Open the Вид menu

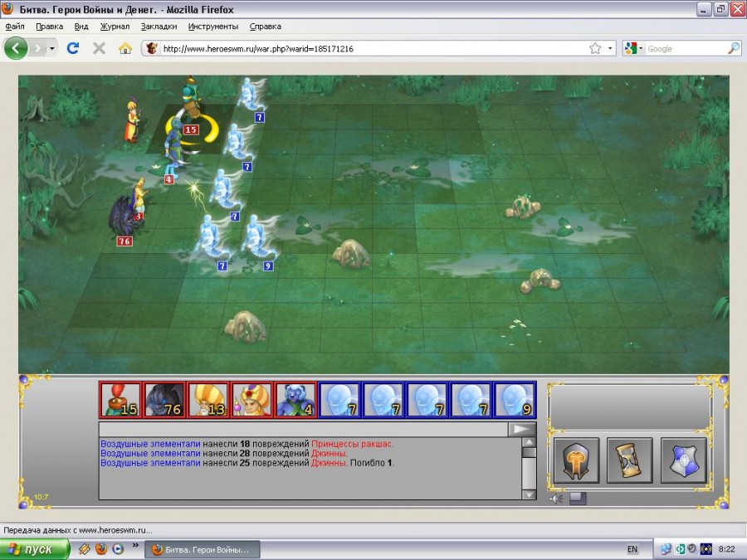pyautogui.click(x=81, y=27)
